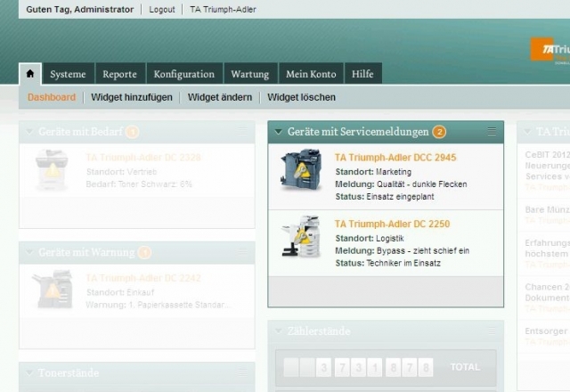Open TA Triumph-Adler DC 2250 device link

pos(392,224)
